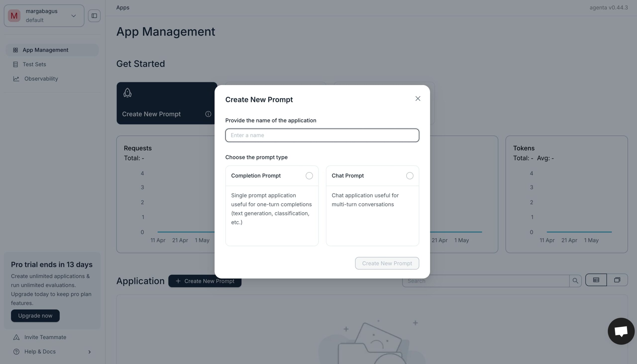
Task: Click the search magnifier icon
Action: click(x=575, y=281)
